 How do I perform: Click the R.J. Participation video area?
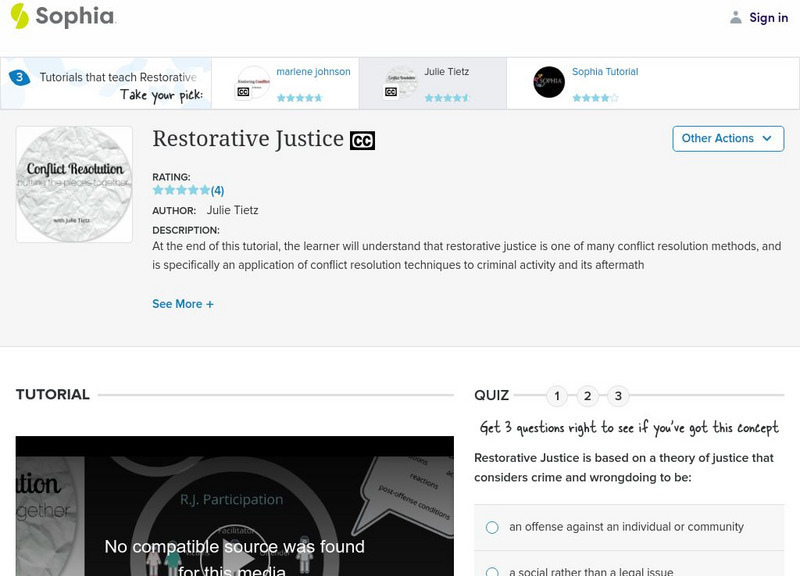click(233, 500)
